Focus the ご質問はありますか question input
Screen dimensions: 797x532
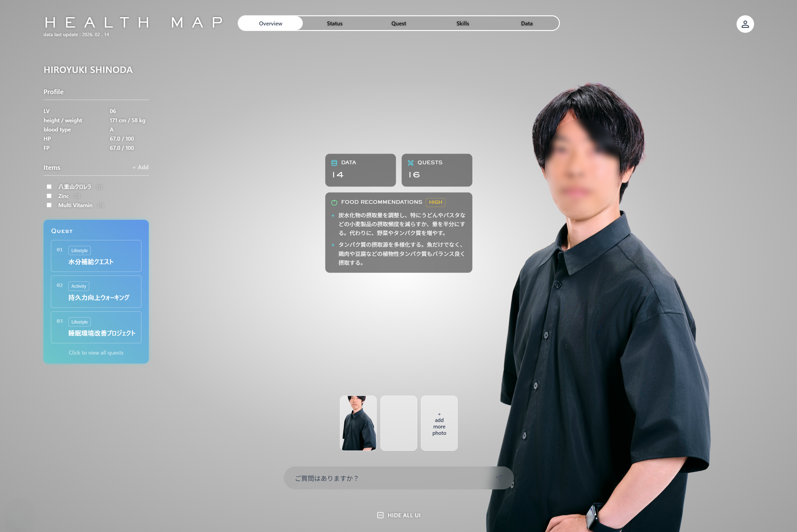(x=387, y=478)
